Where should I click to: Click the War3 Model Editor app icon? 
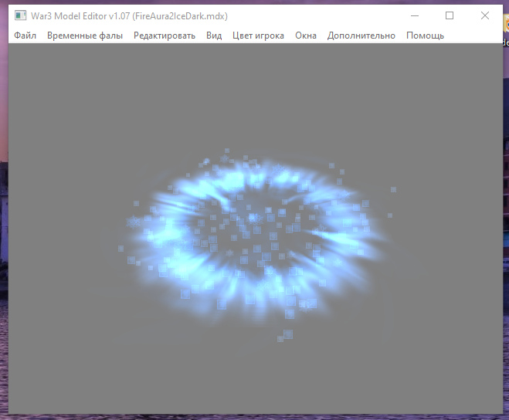click(20, 15)
